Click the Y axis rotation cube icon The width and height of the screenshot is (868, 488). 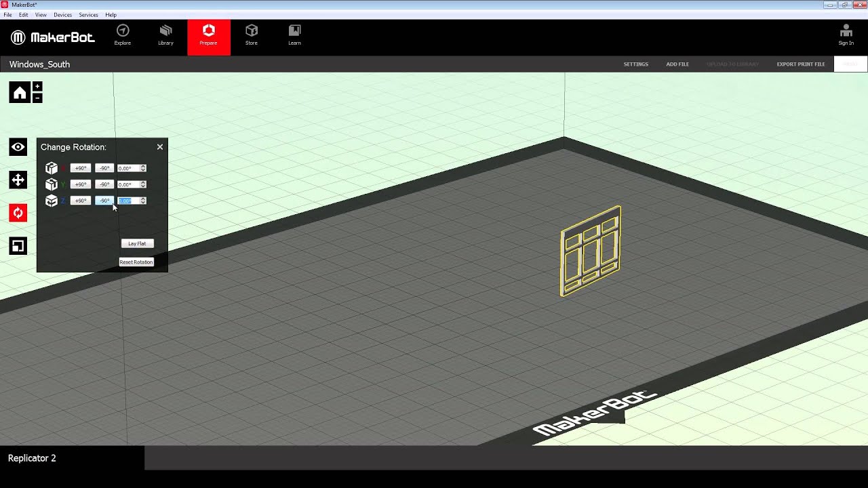52,184
